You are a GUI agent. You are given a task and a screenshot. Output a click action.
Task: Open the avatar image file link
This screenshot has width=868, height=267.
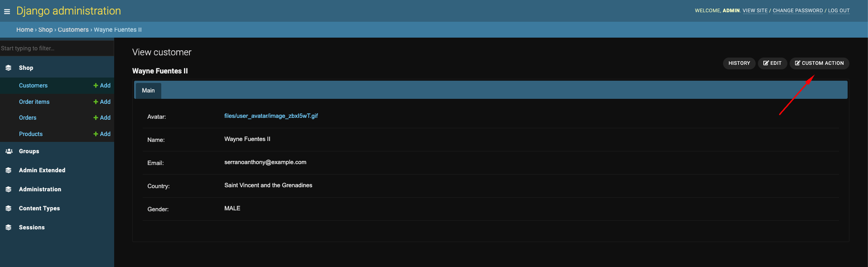click(271, 116)
